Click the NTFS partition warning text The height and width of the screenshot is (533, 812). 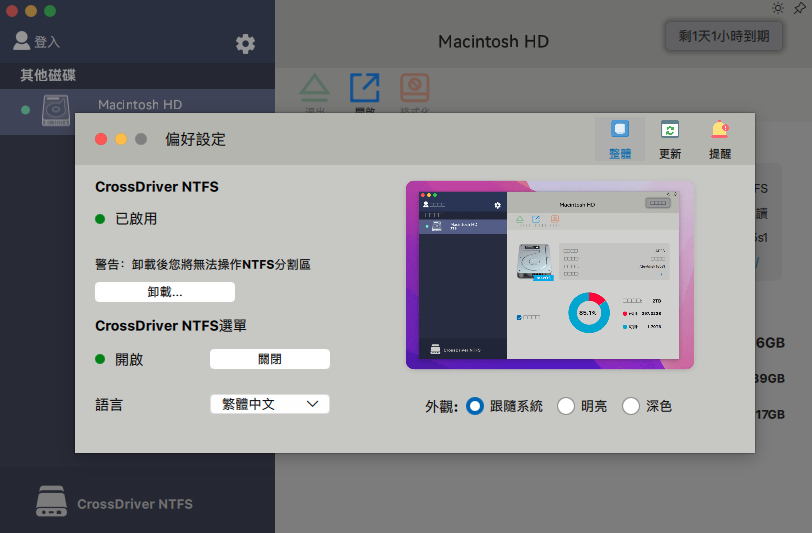click(203, 265)
